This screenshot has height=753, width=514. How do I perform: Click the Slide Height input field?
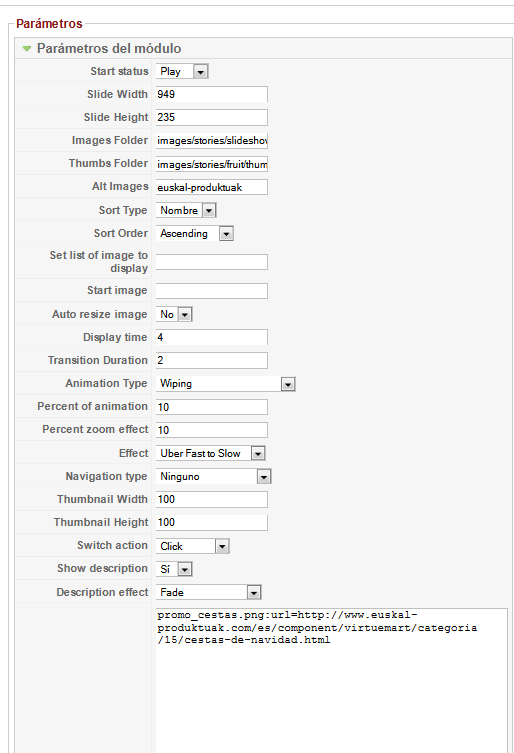click(x=211, y=117)
